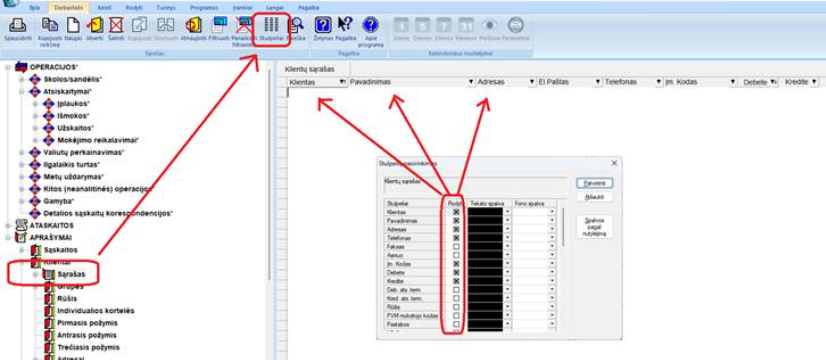Uncheck the Klientas column checkbox
The image size is (826, 360).
point(456,212)
